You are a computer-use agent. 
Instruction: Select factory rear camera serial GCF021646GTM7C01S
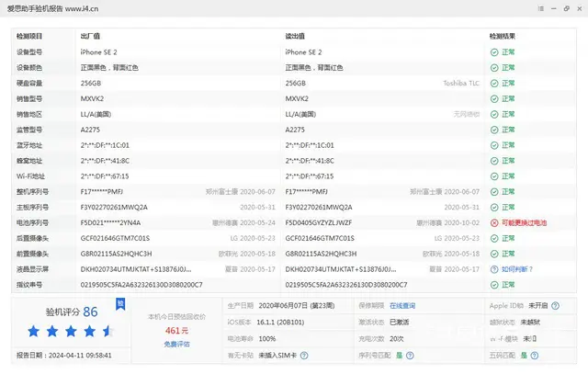click(x=115, y=238)
